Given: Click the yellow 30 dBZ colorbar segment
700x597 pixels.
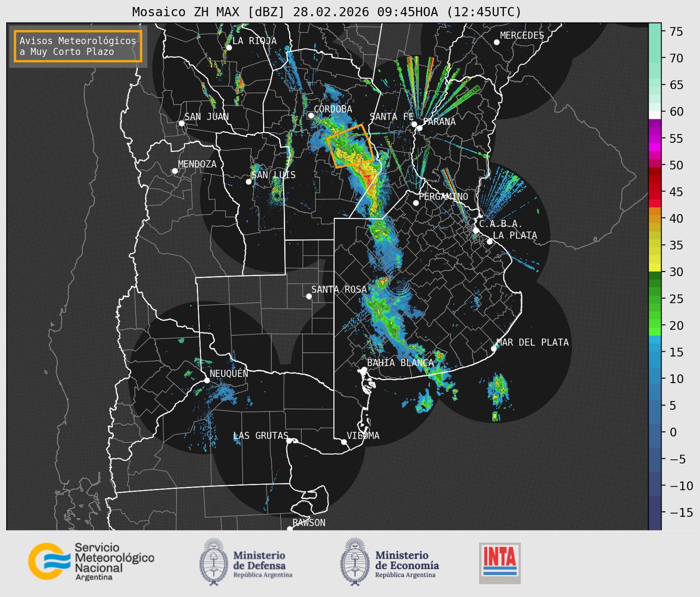Looking at the screenshot, I should pyautogui.click(x=654, y=268).
